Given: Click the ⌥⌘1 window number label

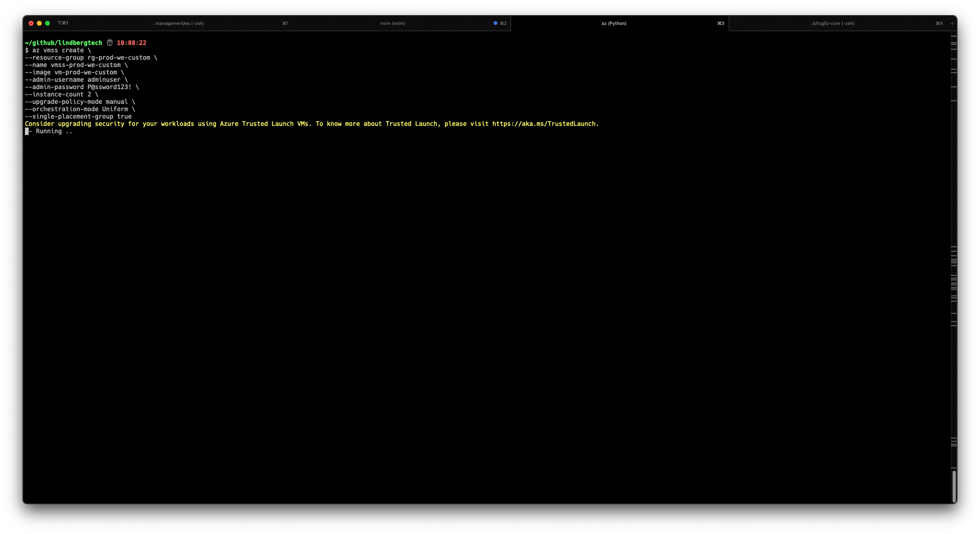Looking at the screenshot, I should (63, 23).
